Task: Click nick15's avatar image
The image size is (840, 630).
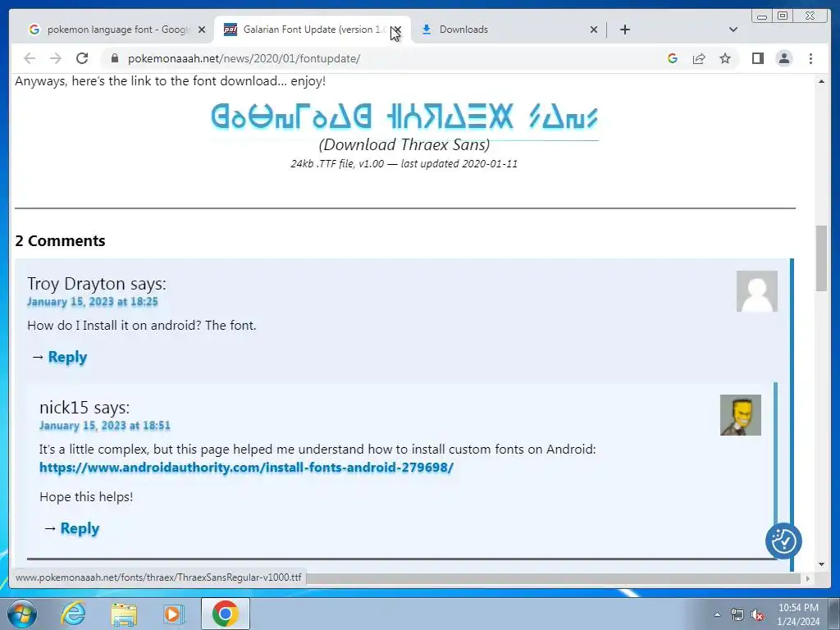Action: (741, 415)
